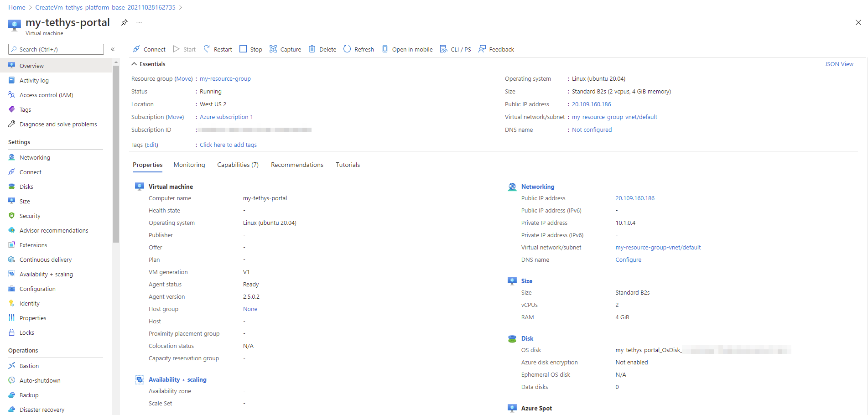This screenshot has width=868, height=415.
Task: Click Essentials public IP 20.109.160.186
Action: pyautogui.click(x=592, y=104)
